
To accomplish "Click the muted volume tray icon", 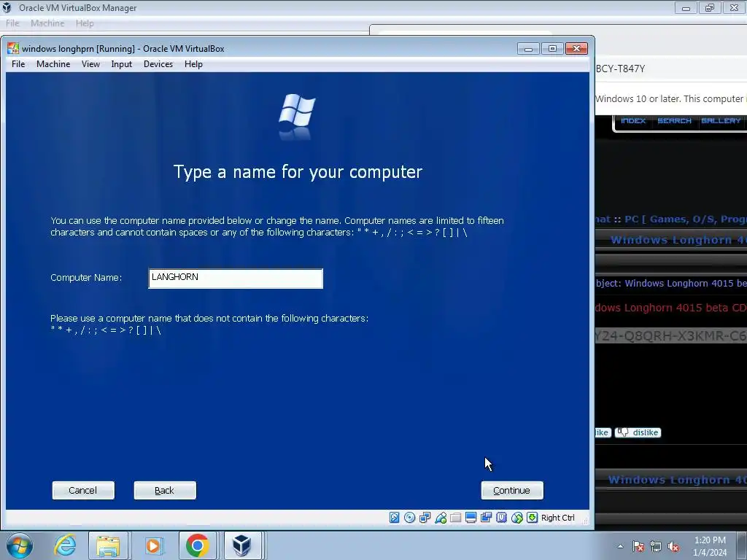I will coord(673,547).
